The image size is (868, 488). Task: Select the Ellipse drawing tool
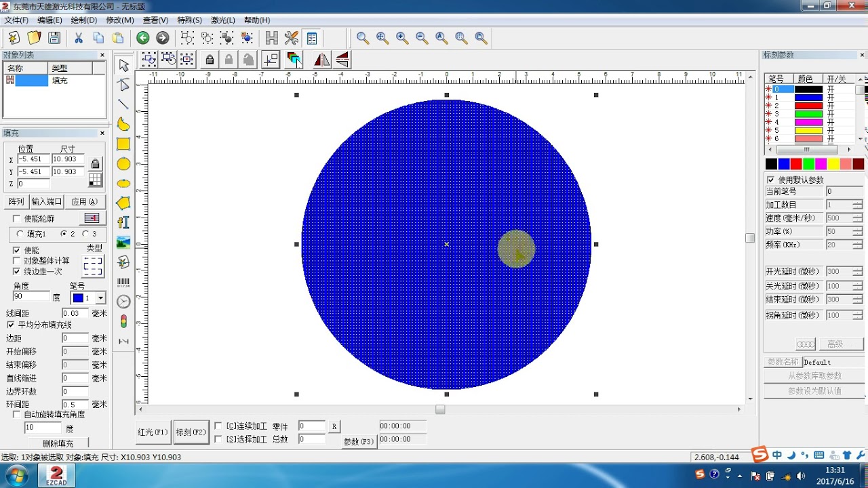(x=123, y=183)
